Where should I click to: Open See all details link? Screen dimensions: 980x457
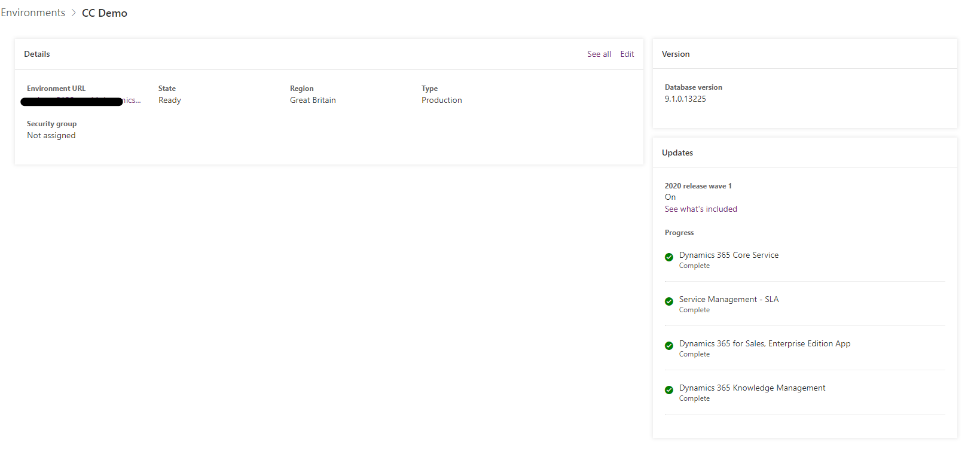click(x=599, y=54)
